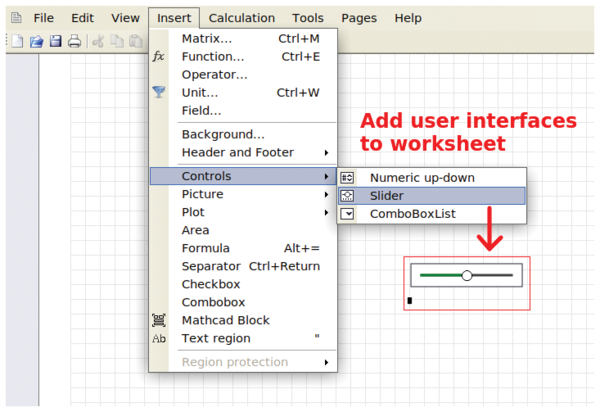The height and width of the screenshot is (412, 600).
Task: Choose Slider from the Controls submenu
Action: tap(386, 195)
